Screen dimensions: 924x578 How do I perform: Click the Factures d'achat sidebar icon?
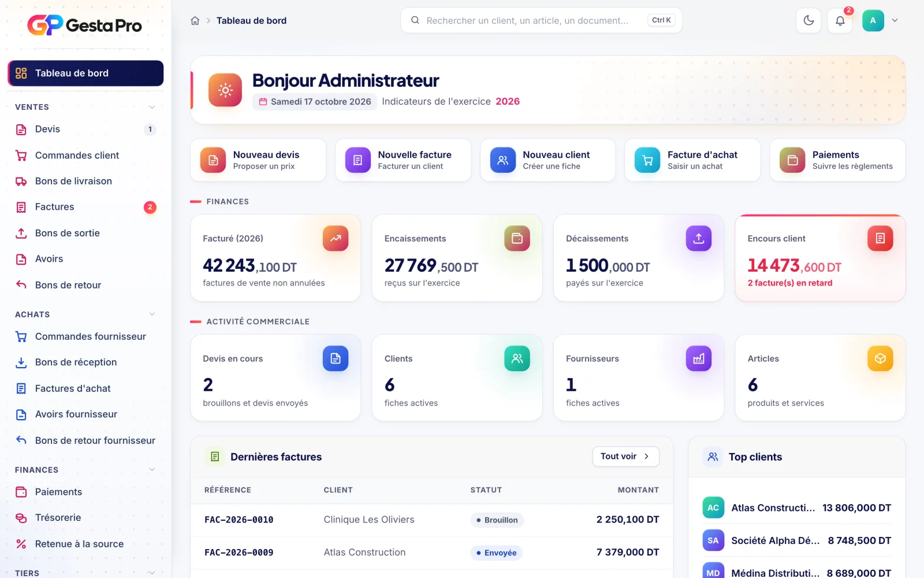pos(21,388)
